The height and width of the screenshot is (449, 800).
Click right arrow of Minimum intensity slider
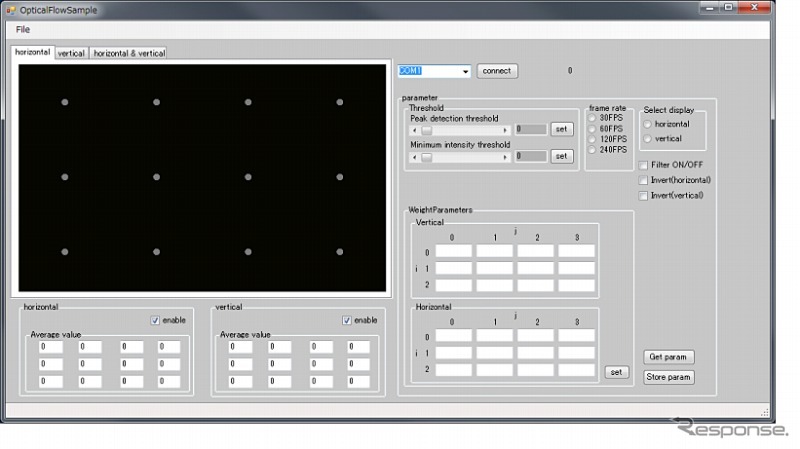point(505,157)
